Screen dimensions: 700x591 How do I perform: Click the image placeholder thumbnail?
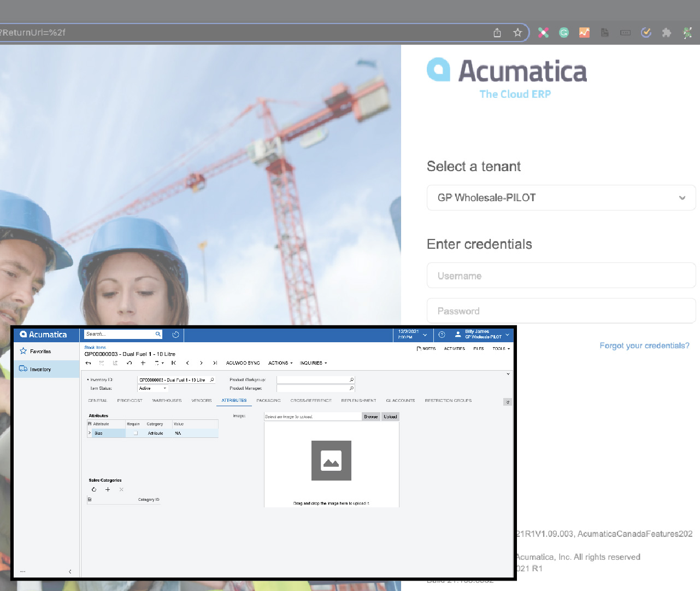[x=331, y=460]
